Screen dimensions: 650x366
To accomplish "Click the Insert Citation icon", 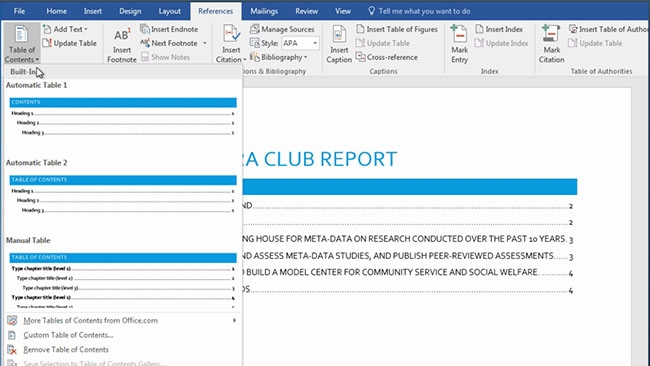I will [231, 34].
